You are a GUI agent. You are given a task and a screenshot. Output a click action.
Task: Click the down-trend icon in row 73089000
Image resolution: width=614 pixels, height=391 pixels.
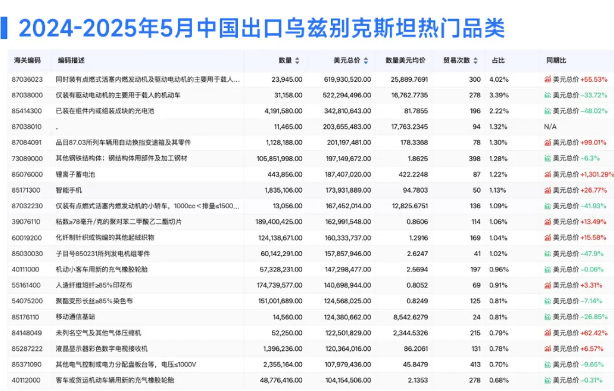[x=547, y=159]
